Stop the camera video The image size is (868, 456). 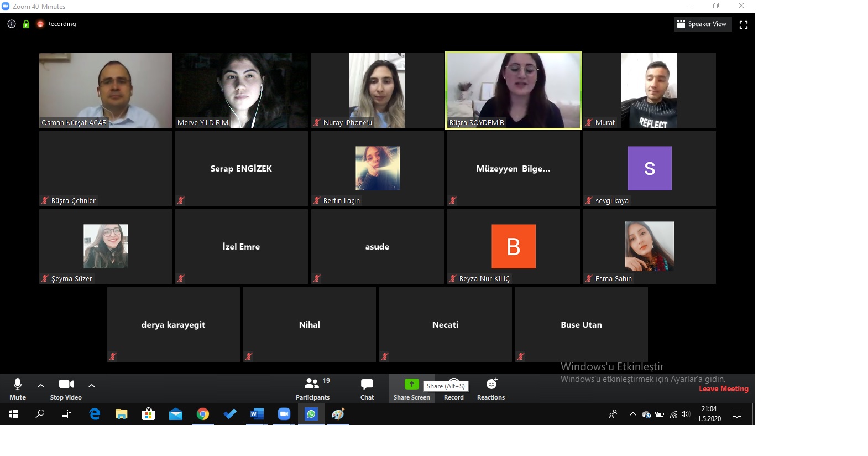tap(66, 388)
